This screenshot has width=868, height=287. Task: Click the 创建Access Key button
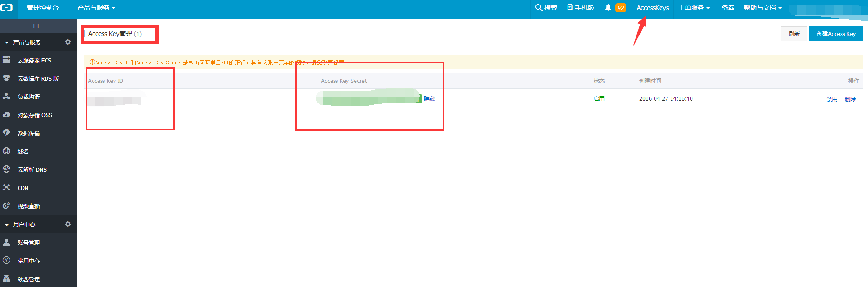point(836,34)
